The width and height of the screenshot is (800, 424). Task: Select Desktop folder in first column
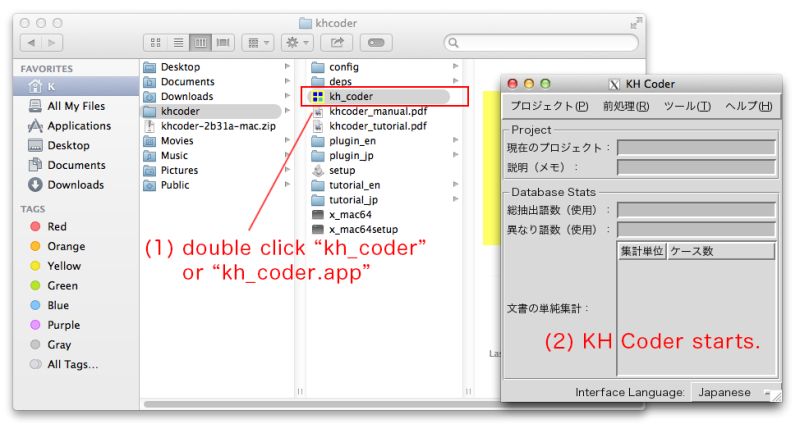pyautogui.click(x=180, y=67)
